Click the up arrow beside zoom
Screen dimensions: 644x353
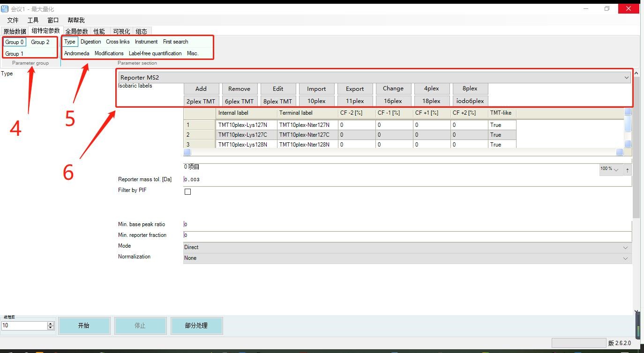pos(627,170)
